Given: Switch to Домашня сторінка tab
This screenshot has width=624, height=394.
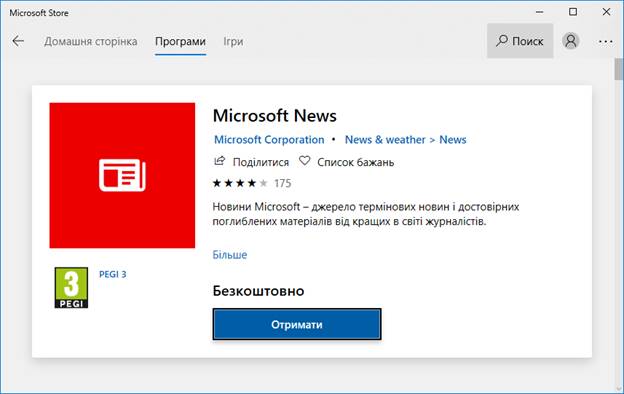Looking at the screenshot, I should click(x=91, y=41).
